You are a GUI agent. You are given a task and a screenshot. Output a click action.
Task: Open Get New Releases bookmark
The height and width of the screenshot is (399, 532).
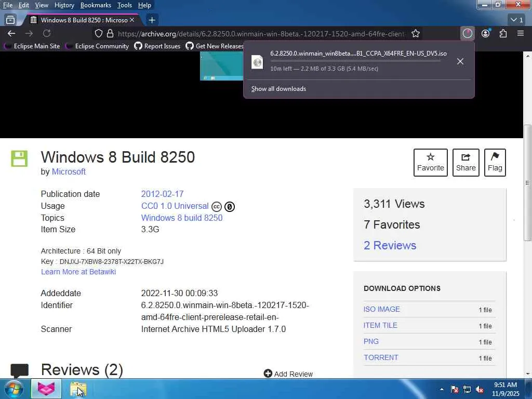pos(215,46)
